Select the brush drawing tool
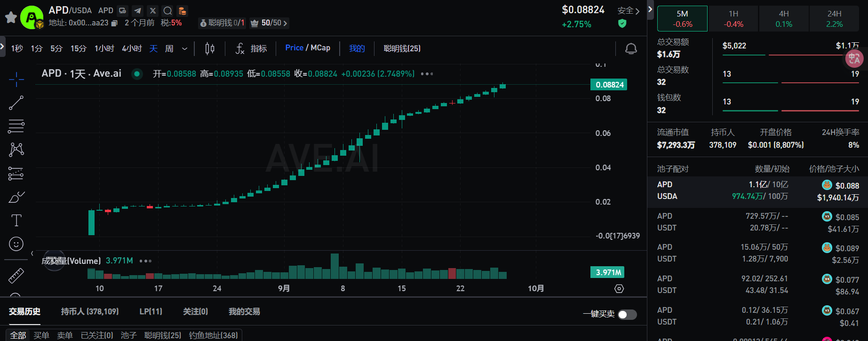 tap(16, 197)
